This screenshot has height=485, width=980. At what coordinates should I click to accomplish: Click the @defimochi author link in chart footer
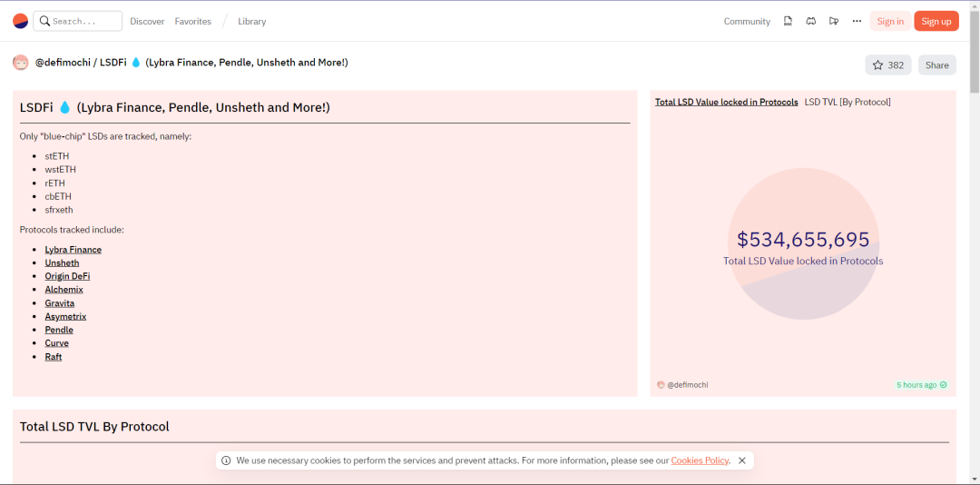point(688,385)
